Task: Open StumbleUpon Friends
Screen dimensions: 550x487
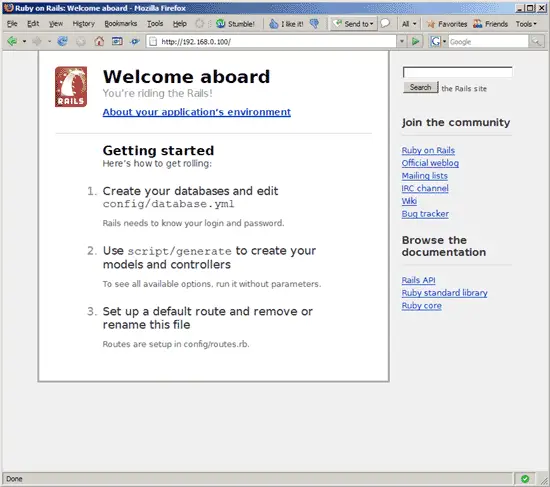Action: click(x=490, y=24)
